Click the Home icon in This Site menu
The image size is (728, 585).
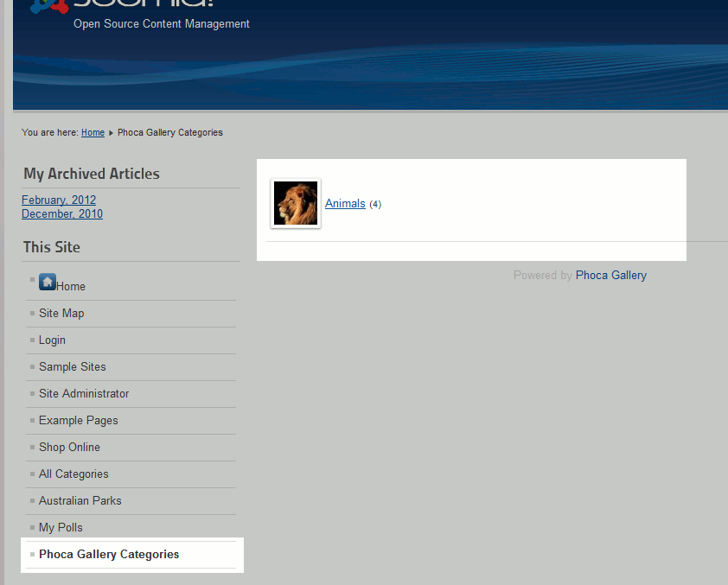pyautogui.click(x=48, y=282)
